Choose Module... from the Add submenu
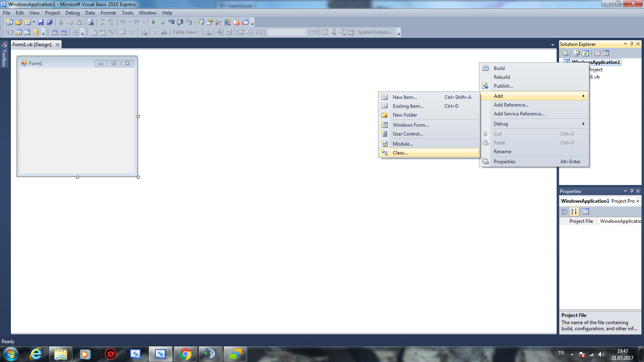The height and width of the screenshot is (362, 644). 429,144
